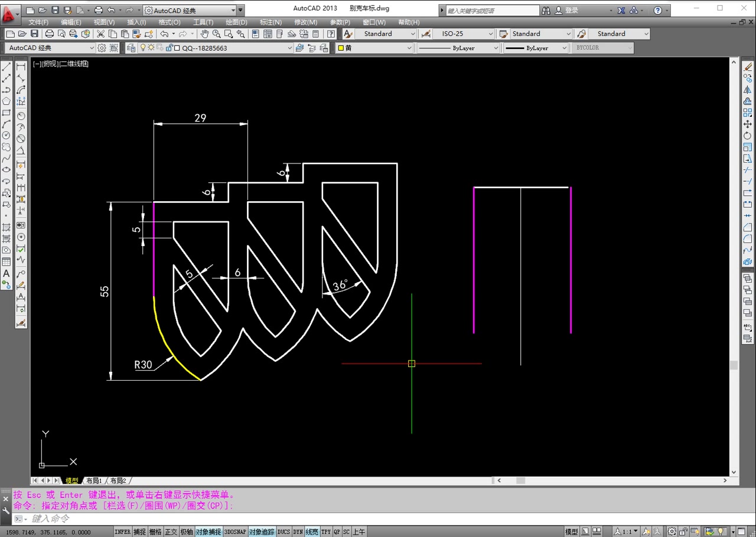
Task: Toggle 3DOSNAP in status bar
Action: tap(235, 532)
